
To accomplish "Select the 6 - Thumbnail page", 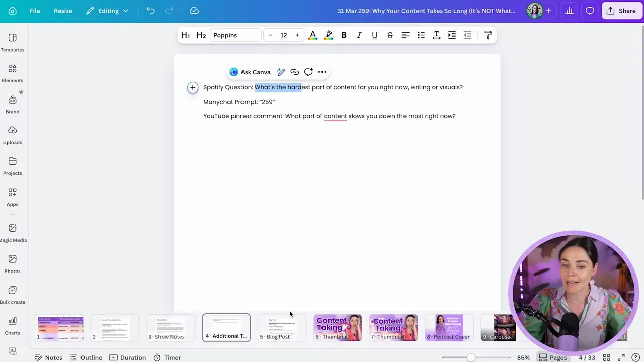I will coord(338,328).
